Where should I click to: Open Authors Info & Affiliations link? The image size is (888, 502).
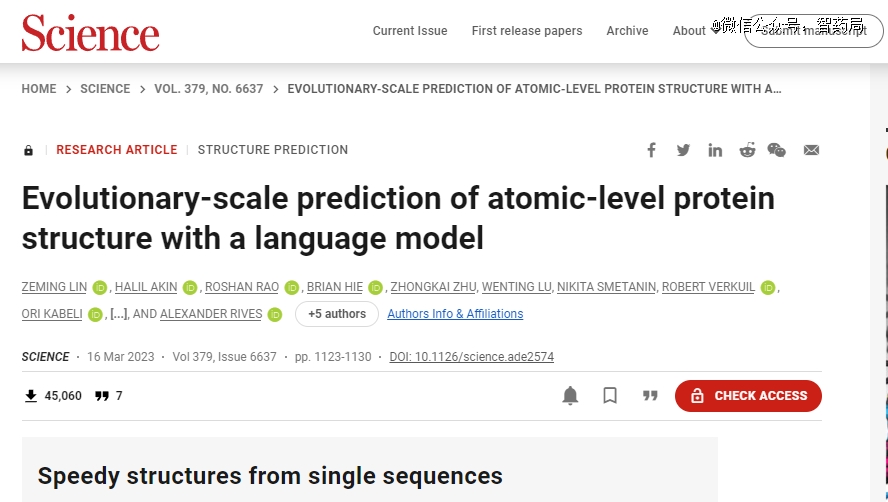[455, 314]
